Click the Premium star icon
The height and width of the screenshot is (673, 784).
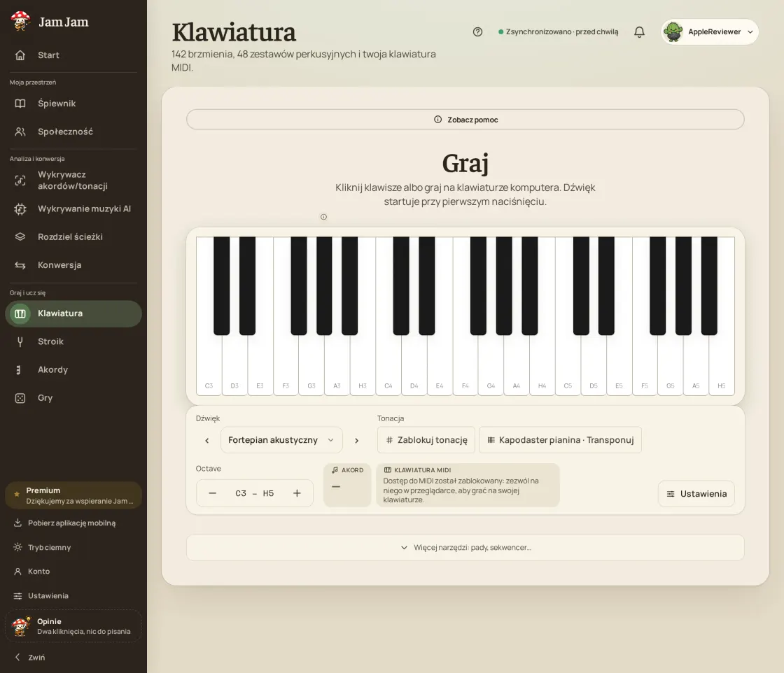17,494
